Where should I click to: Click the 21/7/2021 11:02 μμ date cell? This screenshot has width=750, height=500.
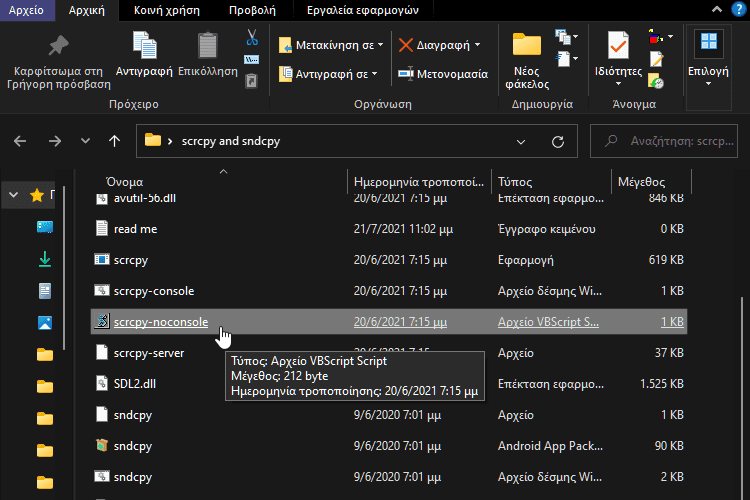pos(403,229)
